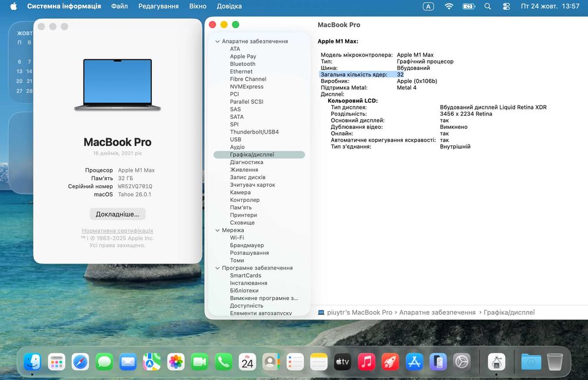Click date and time 'Пт 24 жовт. 13:57'
Screen dimensions: 588x380
[550, 6]
